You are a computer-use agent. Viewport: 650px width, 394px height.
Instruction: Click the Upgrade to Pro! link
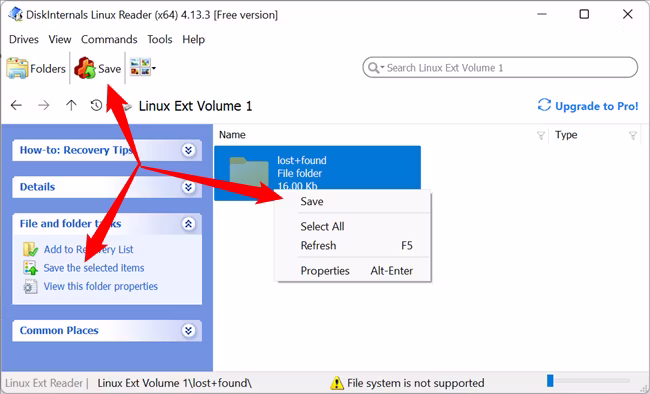coord(588,106)
